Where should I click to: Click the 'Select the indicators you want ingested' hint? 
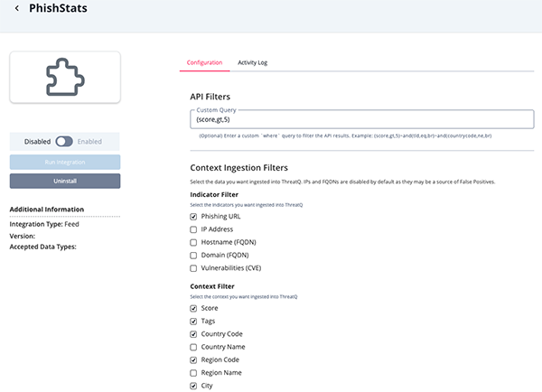pyautogui.click(x=246, y=205)
